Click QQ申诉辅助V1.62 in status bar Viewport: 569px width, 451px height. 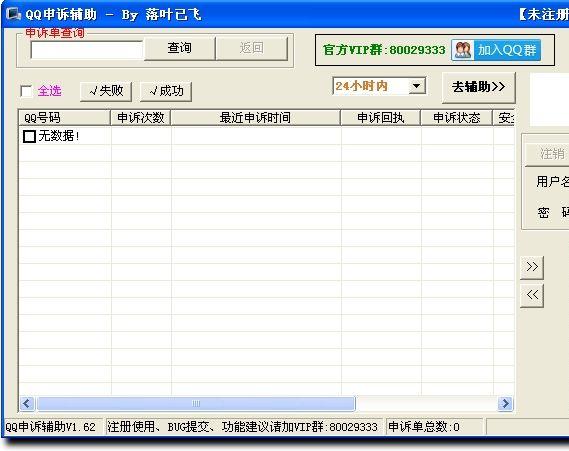[50, 427]
